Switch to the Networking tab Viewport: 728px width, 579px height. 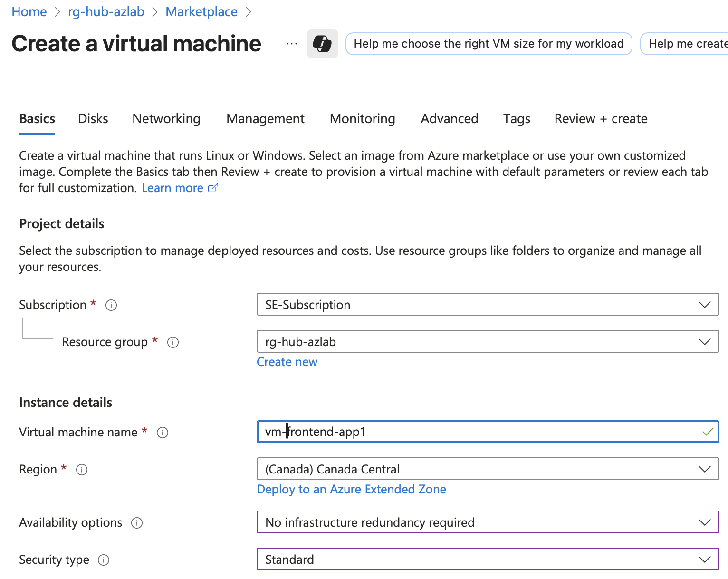click(166, 119)
